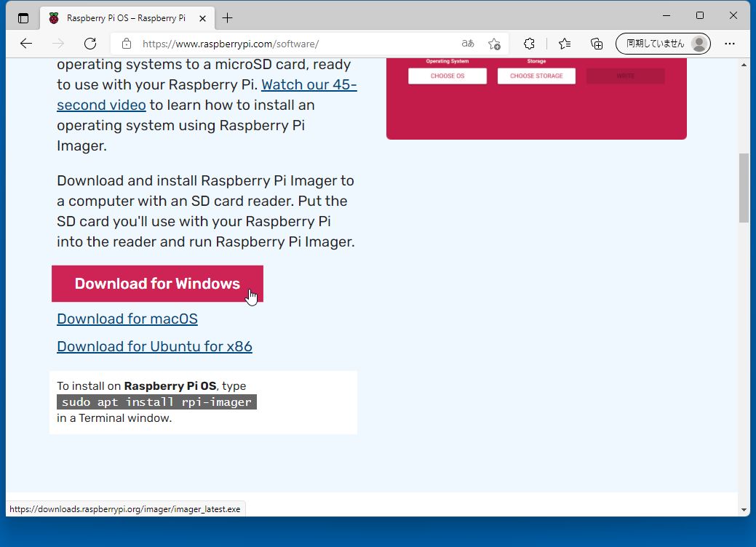Close the Edge browser window
The image size is (756, 547).
733,16
